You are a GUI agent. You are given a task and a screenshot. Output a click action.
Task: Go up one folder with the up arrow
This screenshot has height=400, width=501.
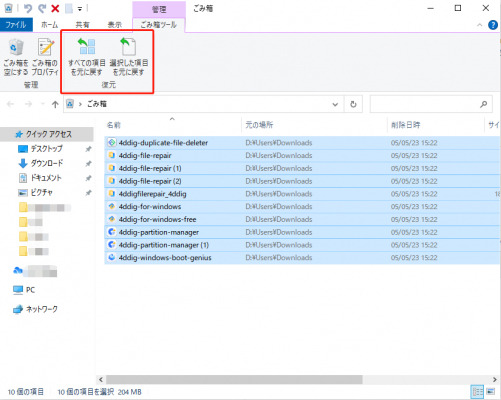tap(55, 104)
